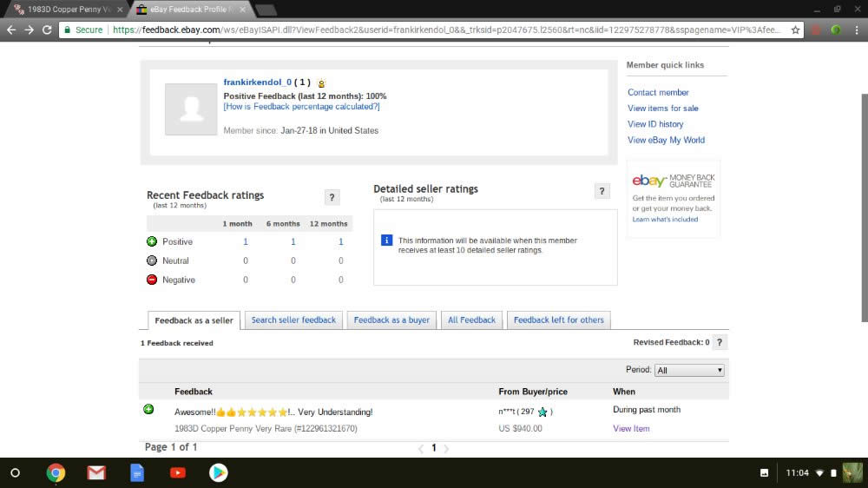Open YouTube from the shelf

point(178,473)
